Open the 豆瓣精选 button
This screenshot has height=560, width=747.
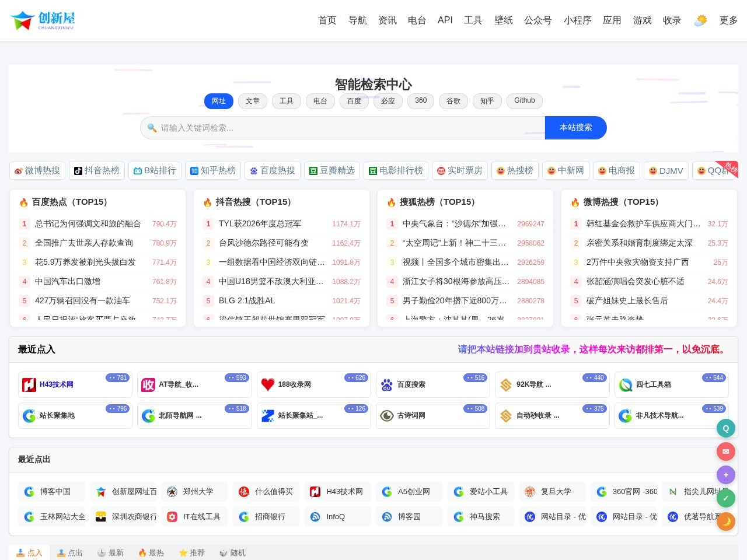332,170
